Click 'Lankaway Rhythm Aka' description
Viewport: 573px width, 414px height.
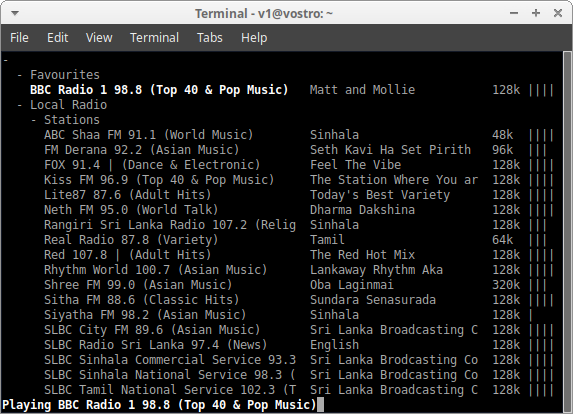(376, 270)
